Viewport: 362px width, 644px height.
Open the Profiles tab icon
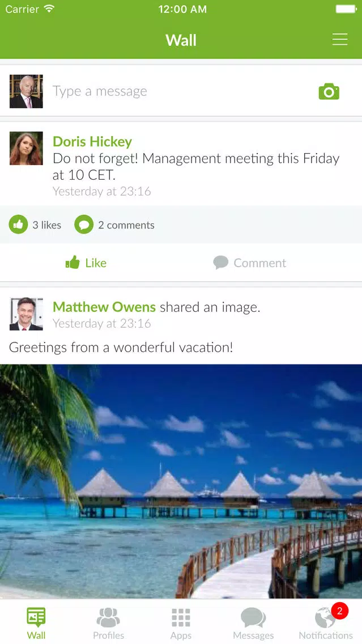[x=108, y=618]
